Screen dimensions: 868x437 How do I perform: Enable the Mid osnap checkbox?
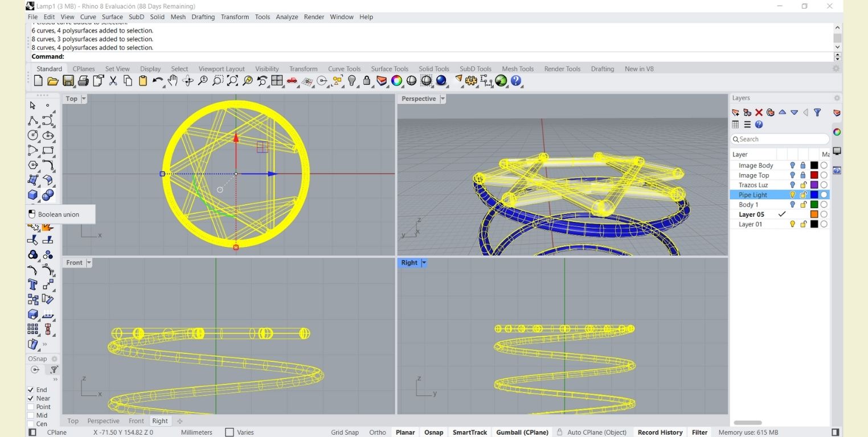coord(31,415)
